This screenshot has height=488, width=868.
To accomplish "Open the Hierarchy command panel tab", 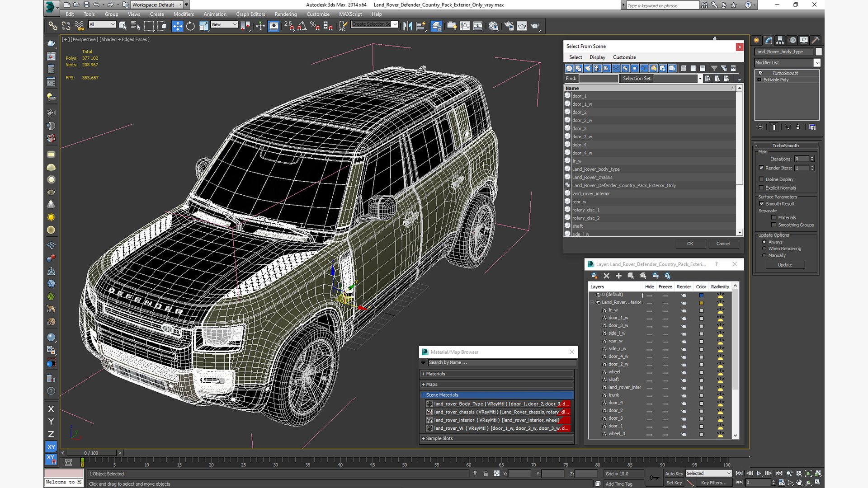I will pos(780,40).
